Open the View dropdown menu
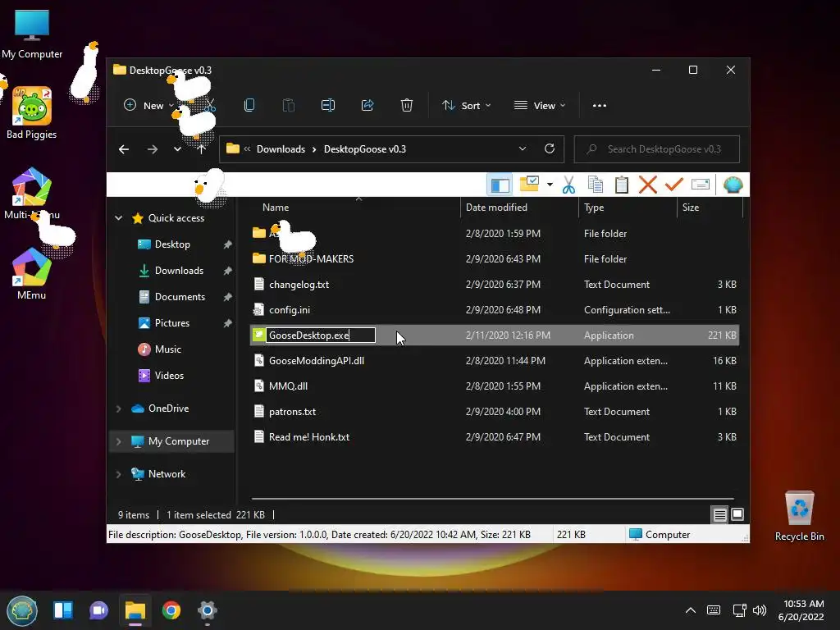 tap(540, 106)
